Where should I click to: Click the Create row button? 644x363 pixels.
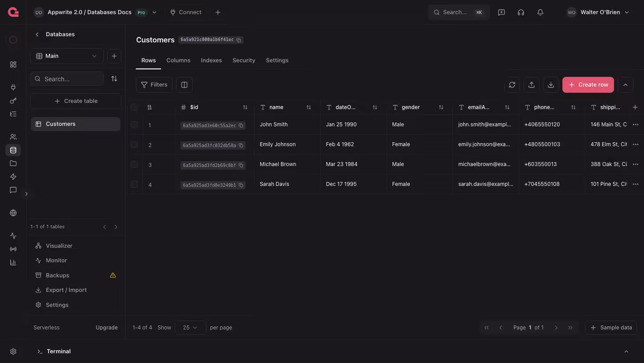(588, 85)
